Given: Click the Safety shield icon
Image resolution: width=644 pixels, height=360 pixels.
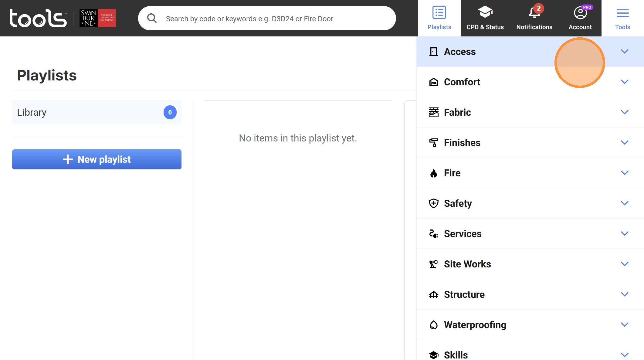Looking at the screenshot, I should point(434,203).
